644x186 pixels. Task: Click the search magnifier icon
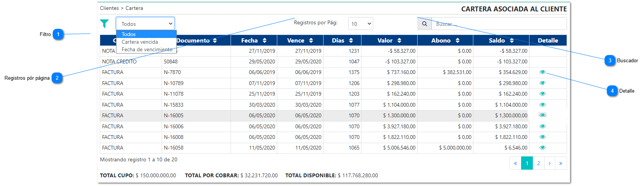[x=424, y=24]
